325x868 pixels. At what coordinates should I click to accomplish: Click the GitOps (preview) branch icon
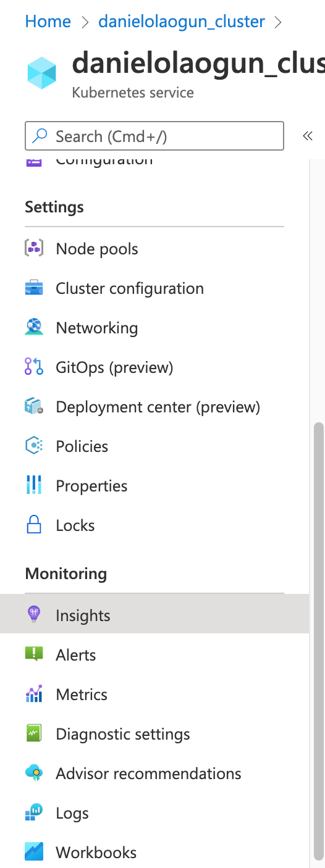coord(33,367)
